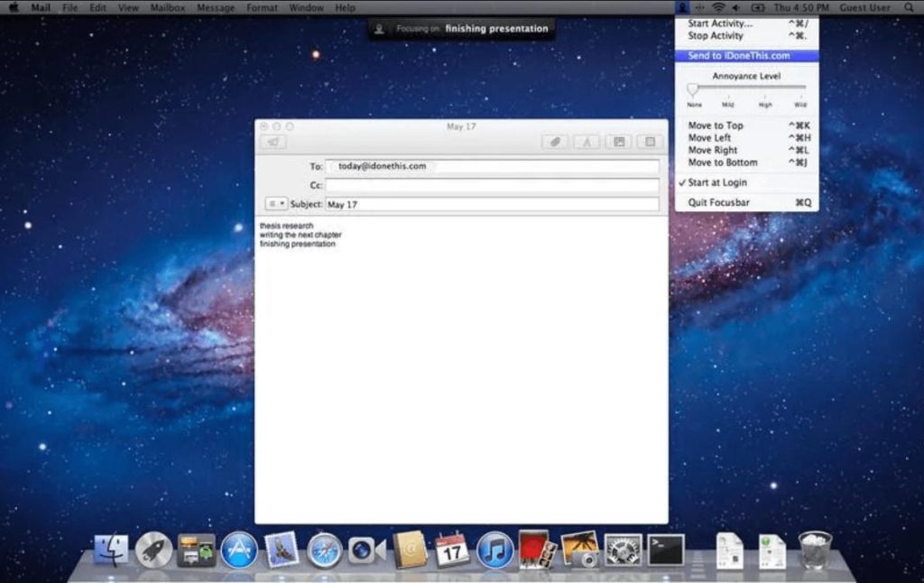Open System Preferences gear in Dock

coord(623,550)
